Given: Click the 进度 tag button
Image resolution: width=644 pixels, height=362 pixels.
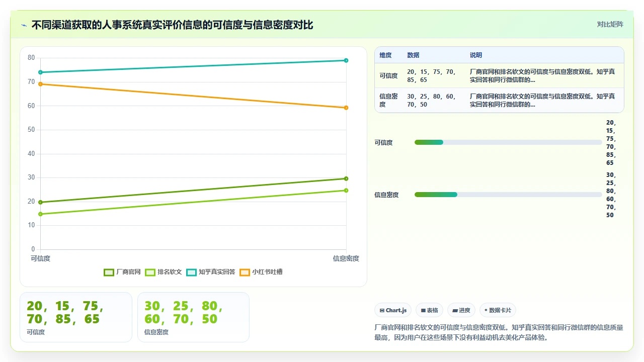Looking at the screenshot, I should pyautogui.click(x=461, y=310).
